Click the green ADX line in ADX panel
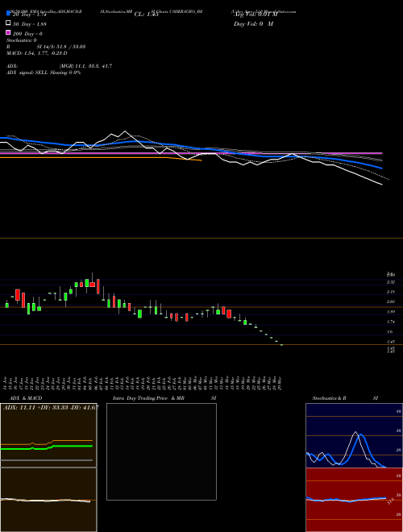Viewport: 403px width, 532px height. coord(47,447)
